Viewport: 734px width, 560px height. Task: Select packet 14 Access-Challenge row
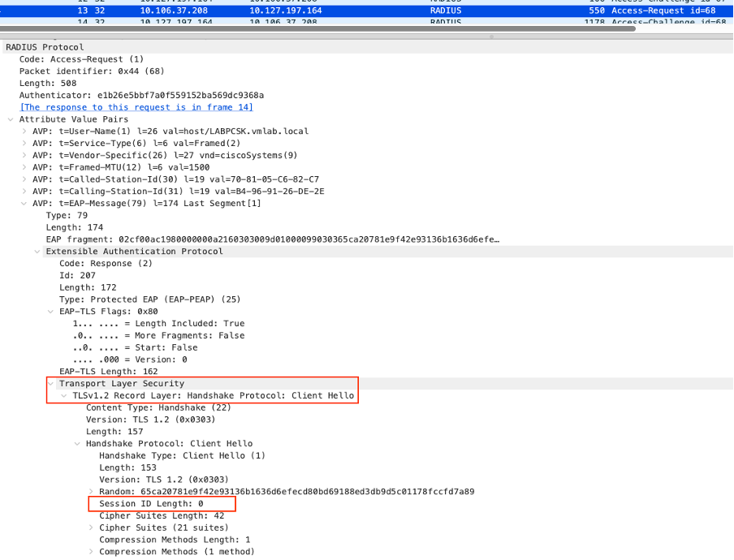pyautogui.click(x=366, y=21)
